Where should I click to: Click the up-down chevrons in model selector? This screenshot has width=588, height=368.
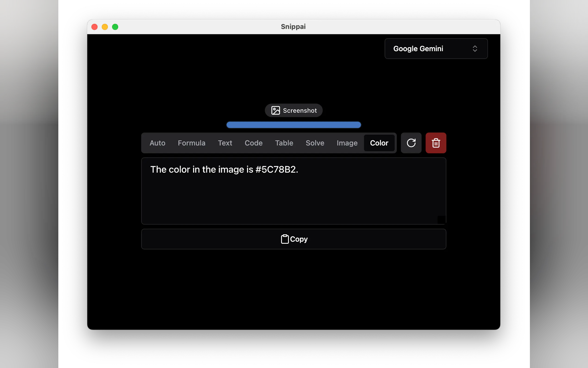pyautogui.click(x=475, y=49)
